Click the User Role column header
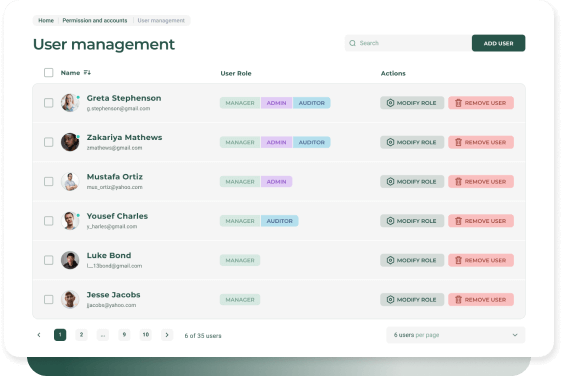 pos(236,73)
